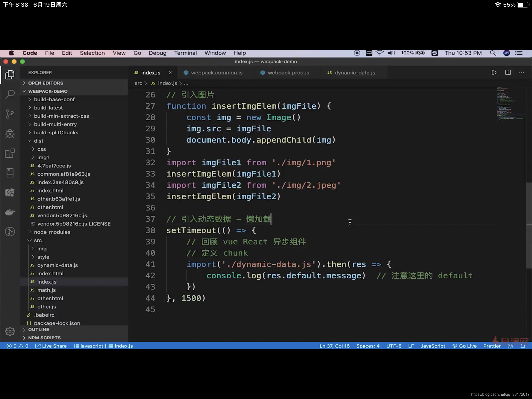The image size is (532, 399).
Task: Open the Manage gear icon
Action: pos(10,331)
